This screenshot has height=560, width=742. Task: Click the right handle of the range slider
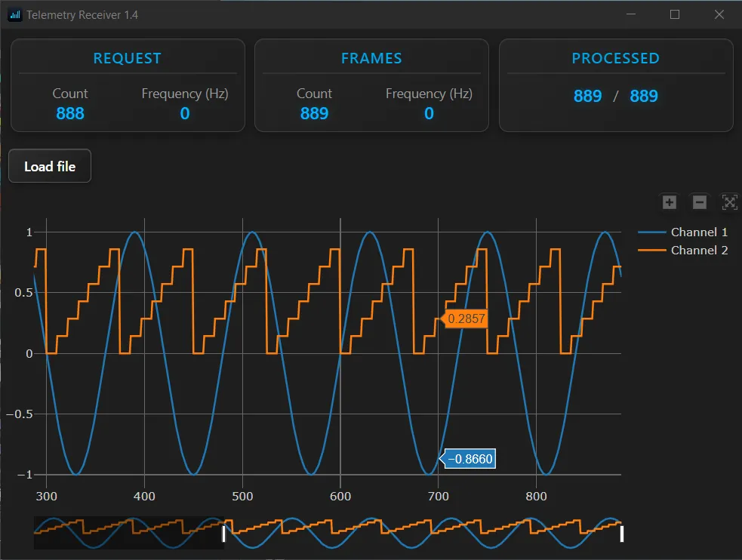pos(621,534)
